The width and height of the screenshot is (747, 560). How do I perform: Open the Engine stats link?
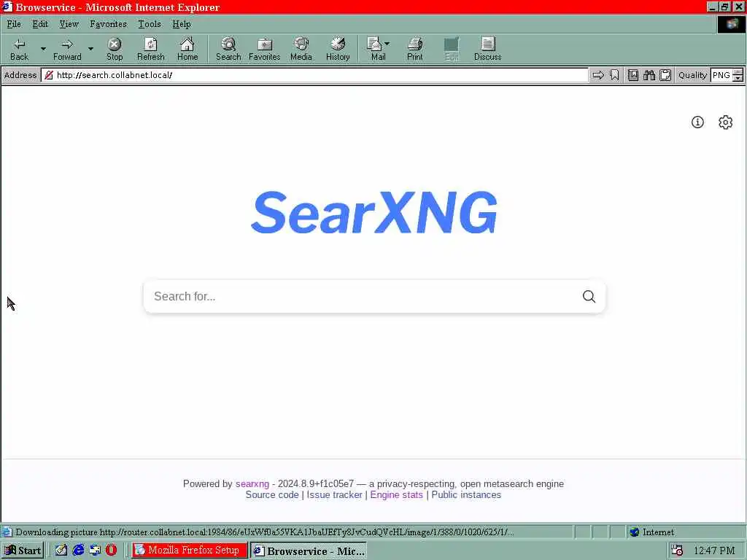click(x=396, y=495)
